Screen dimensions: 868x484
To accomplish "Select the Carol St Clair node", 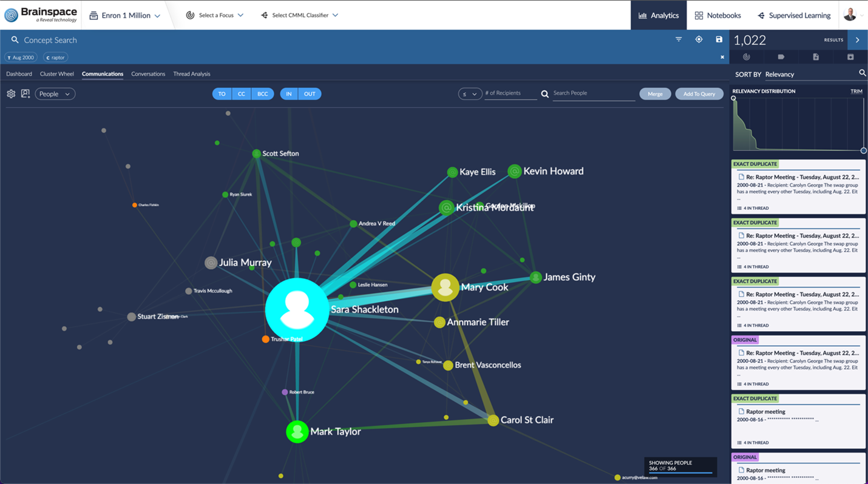I will (493, 420).
